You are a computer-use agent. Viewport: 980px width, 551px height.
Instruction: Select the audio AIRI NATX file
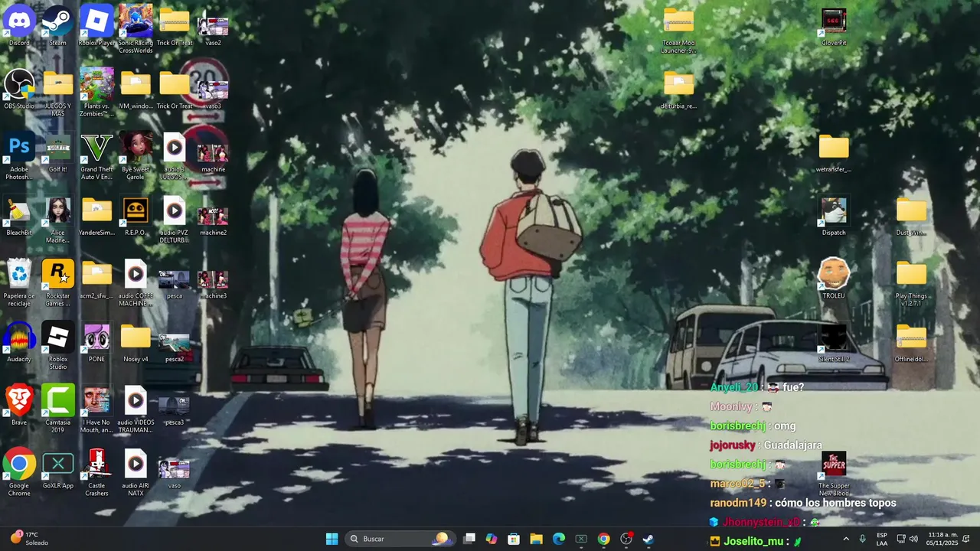tap(136, 472)
